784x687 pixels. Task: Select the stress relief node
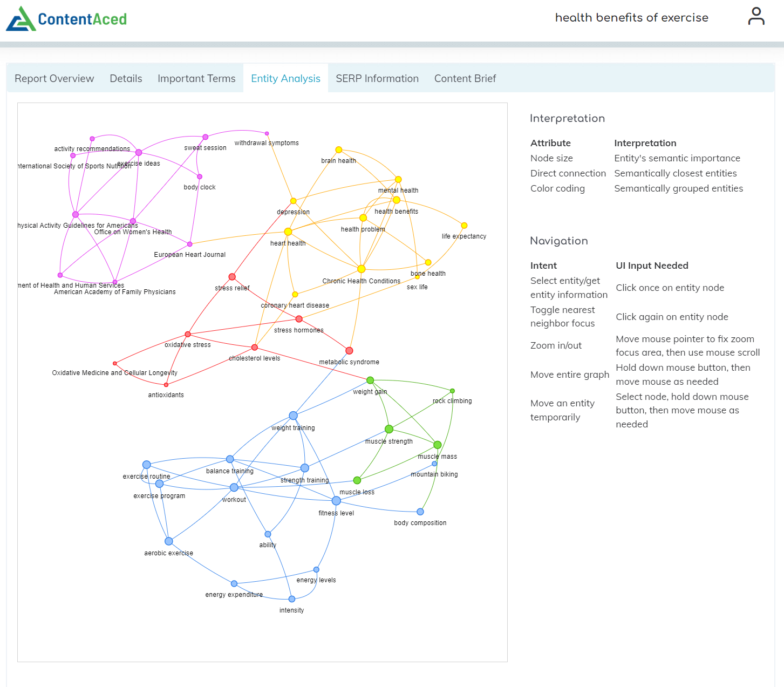[x=232, y=277]
